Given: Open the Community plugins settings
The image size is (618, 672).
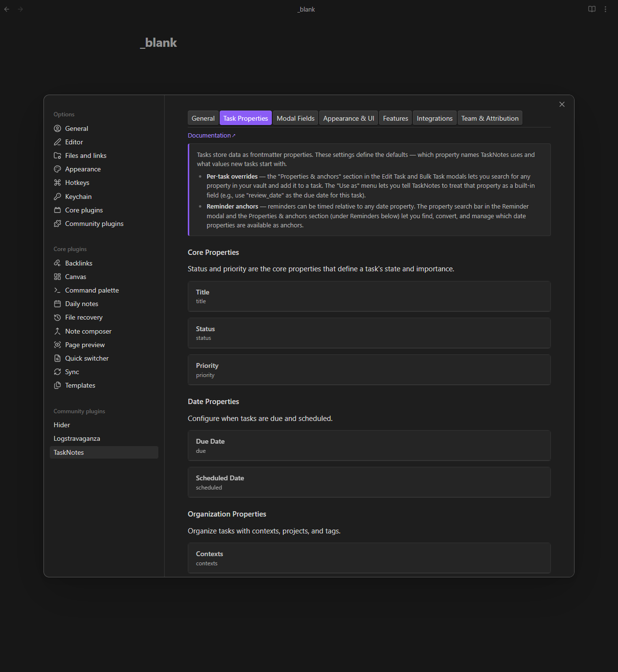Looking at the screenshot, I should click(x=94, y=224).
